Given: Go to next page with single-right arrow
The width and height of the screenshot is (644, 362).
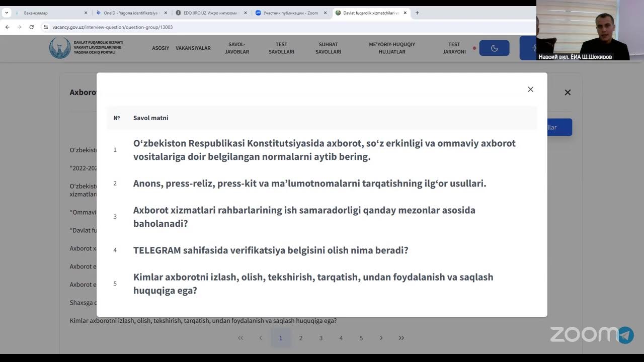Looking at the screenshot, I should click(x=381, y=338).
